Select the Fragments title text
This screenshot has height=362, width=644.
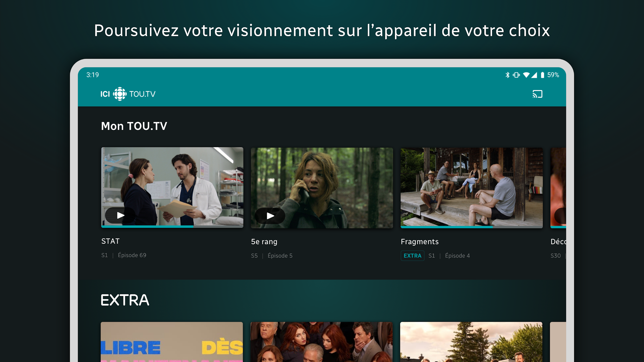(420, 242)
